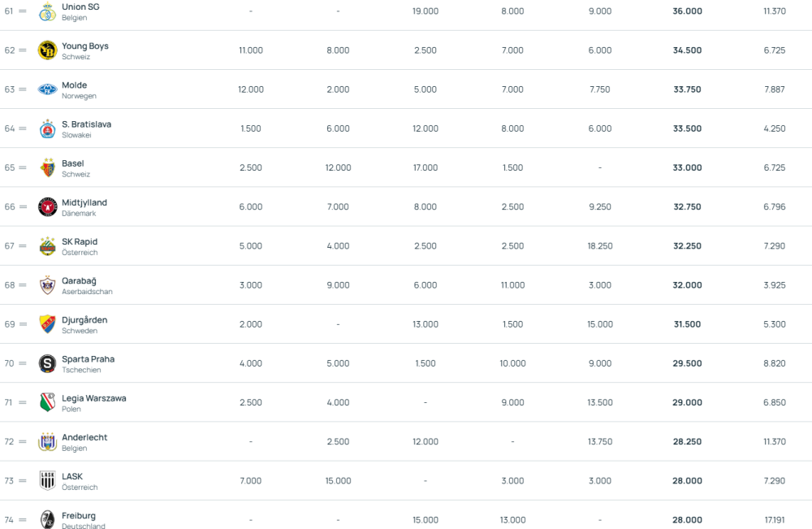The width and height of the screenshot is (812, 529).
Task: Click the LASK club badge
Action: tap(47, 481)
